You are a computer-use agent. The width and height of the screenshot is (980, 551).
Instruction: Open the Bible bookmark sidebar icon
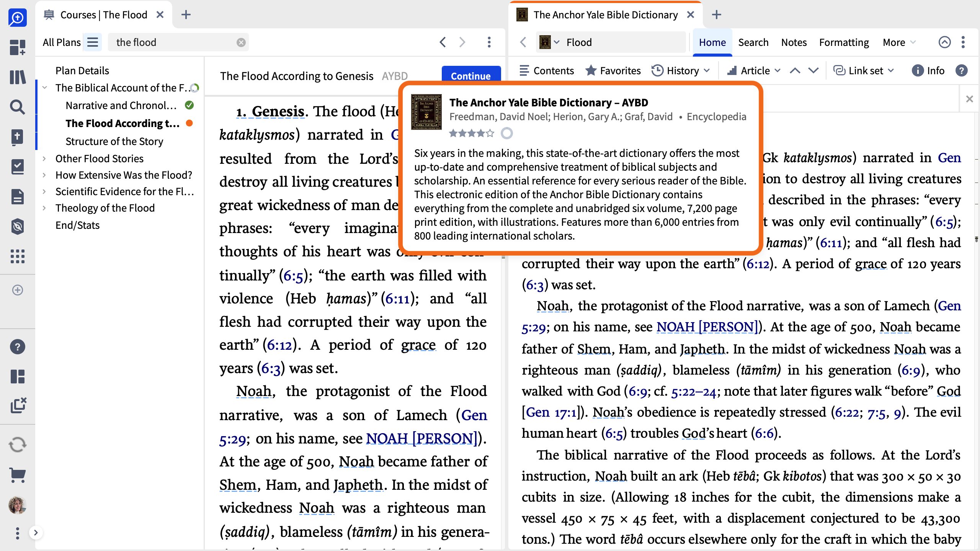tap(18, 137)
